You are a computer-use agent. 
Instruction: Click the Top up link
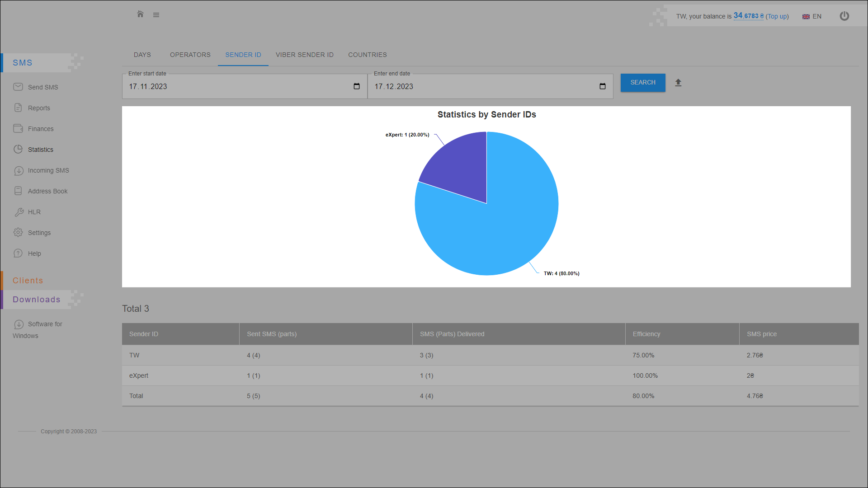pos(777,16)
